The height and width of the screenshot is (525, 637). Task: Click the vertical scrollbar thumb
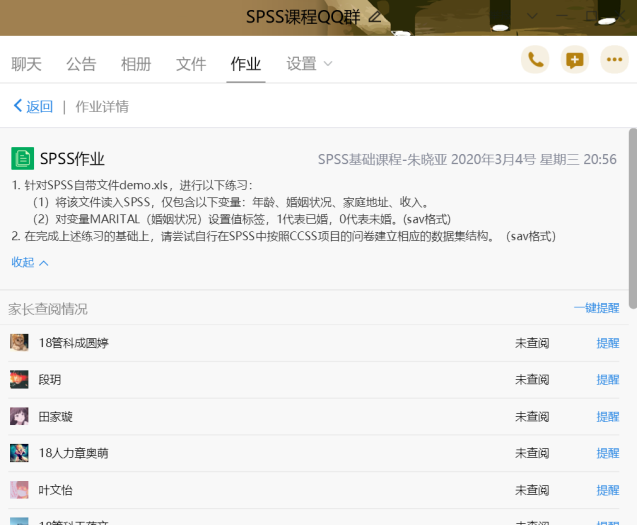(x=633, y=218)
